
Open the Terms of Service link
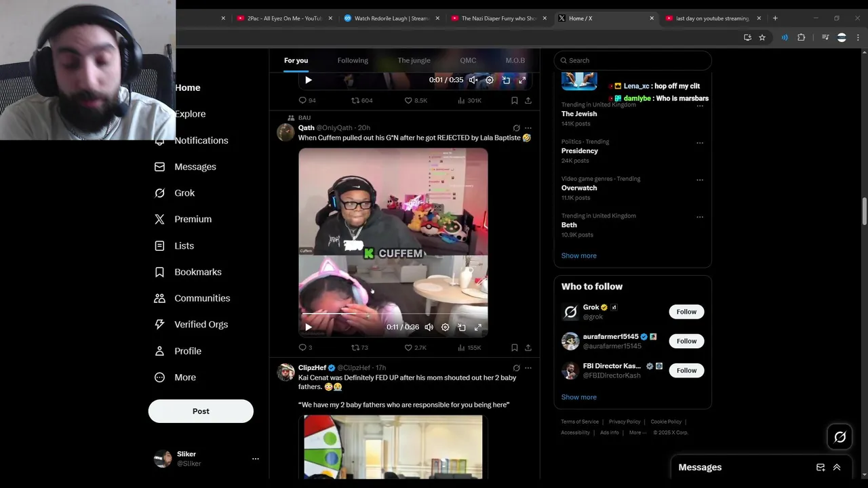(x=580, y=422)
